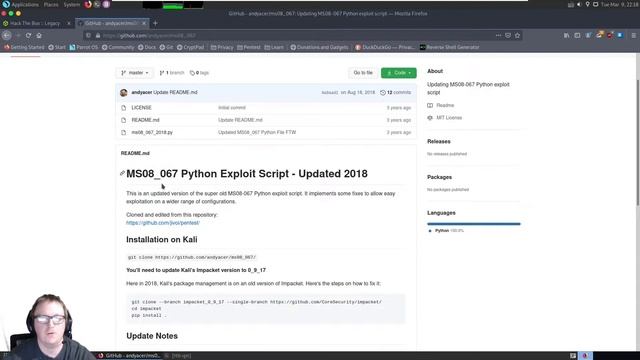Expand the green Code dropdown
This screenshot has width=640, height=360.
(399, 73)
